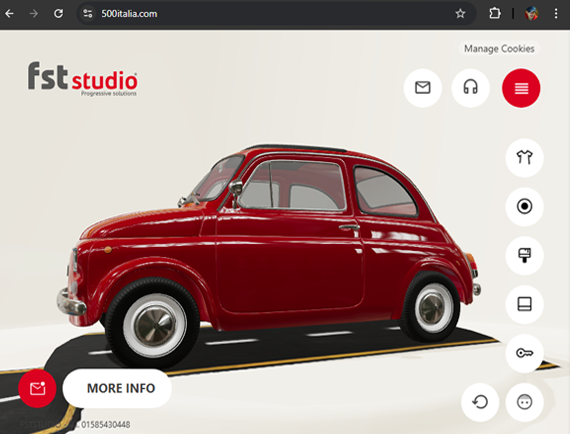
Task: Click the headphones support icon
Action: coord(470,88)
